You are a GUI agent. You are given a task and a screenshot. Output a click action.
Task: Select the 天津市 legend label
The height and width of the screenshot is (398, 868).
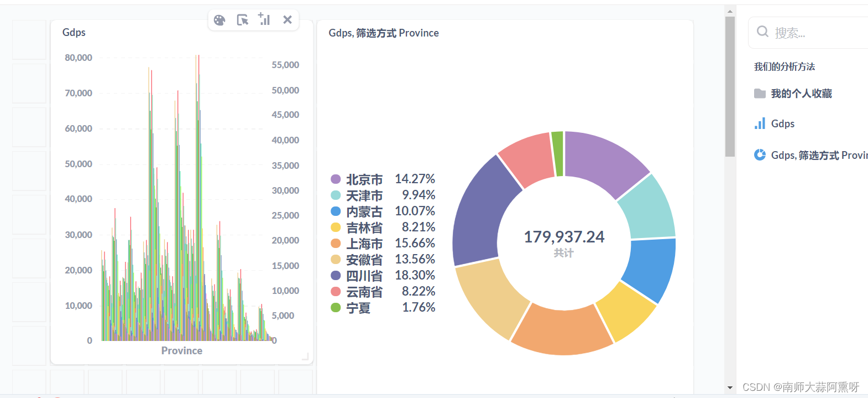tap(364, 195)
